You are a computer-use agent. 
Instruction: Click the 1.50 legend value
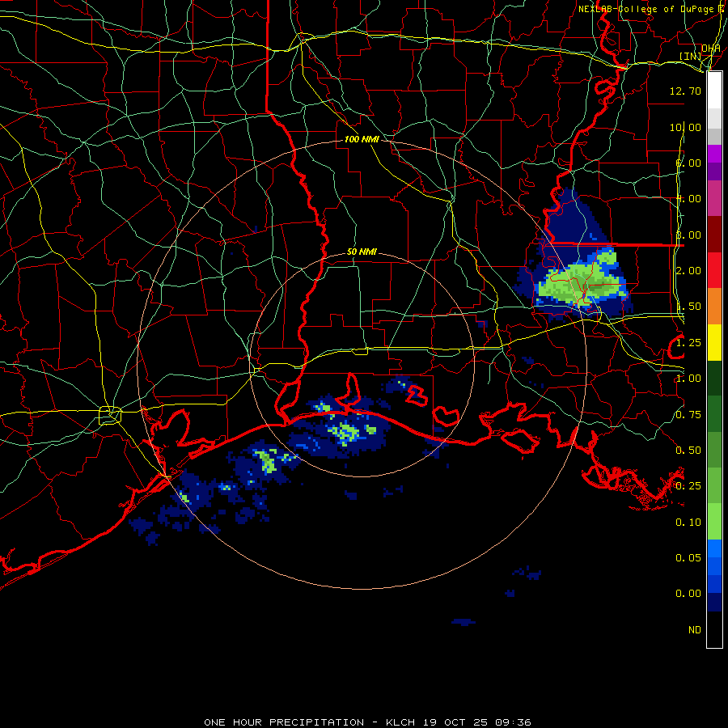(688, 307)
